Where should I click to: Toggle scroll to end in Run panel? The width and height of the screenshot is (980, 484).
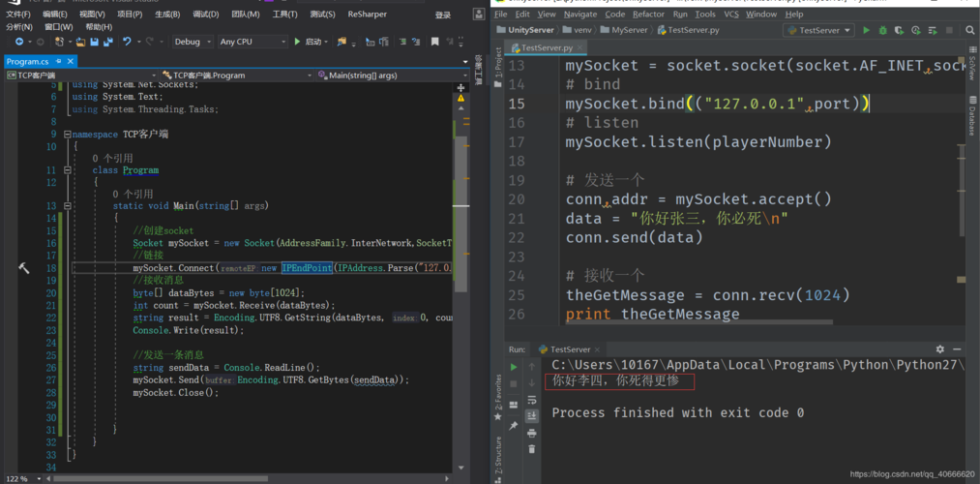pyautogui.click(x=532, y=416)
